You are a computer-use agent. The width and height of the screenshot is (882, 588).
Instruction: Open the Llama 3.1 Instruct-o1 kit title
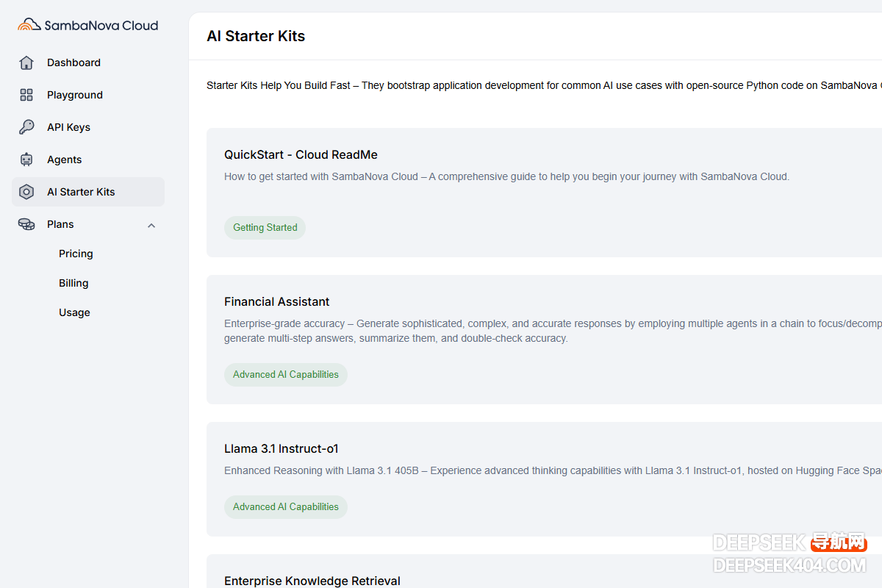(282, 448)
